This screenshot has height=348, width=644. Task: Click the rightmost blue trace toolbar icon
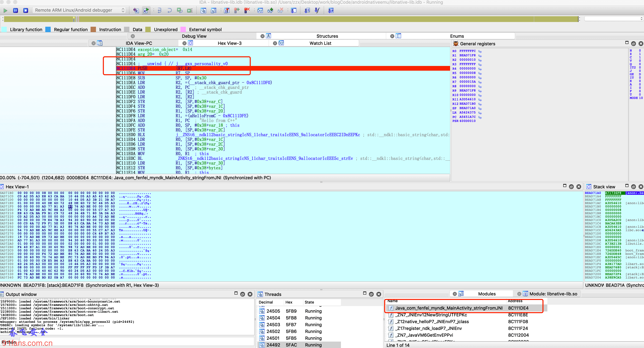tap(331, 10)
